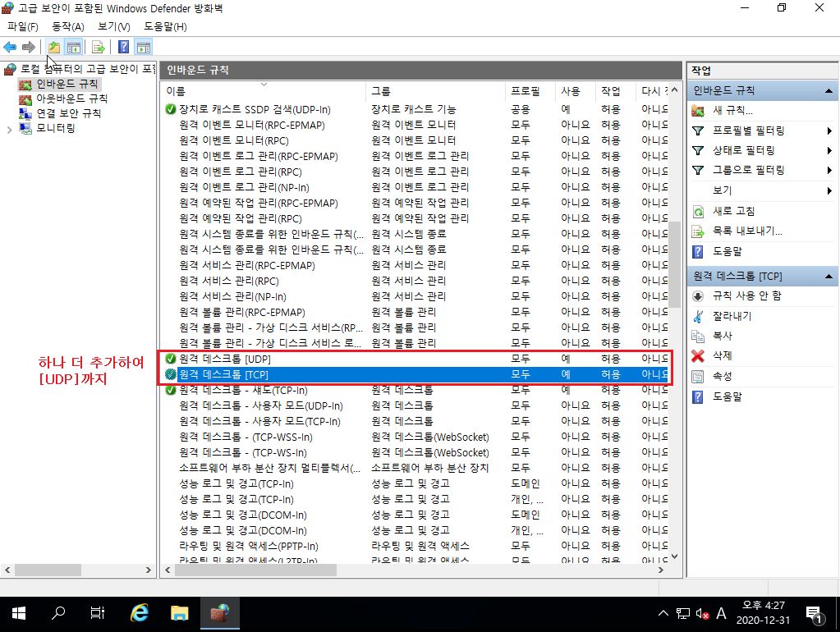Click 잘라내기 cut action
This screenshot has height=632, width=840.
(x=732, y=316)
